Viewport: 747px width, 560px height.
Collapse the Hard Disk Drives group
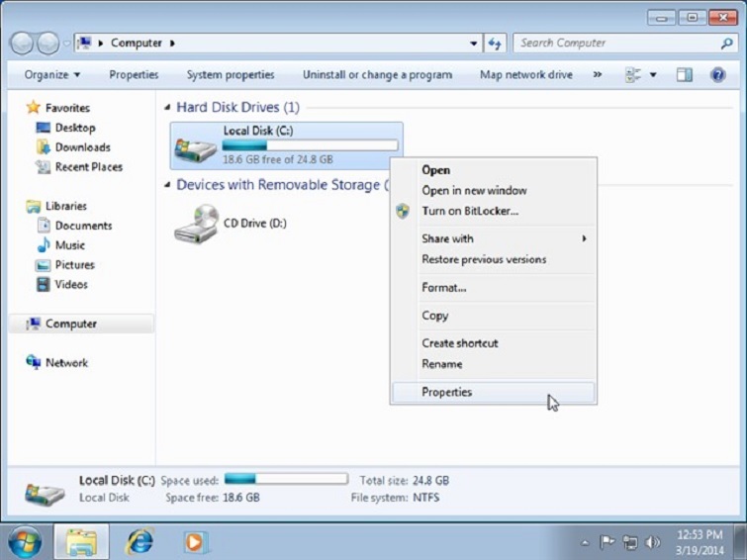click(167, 108)
